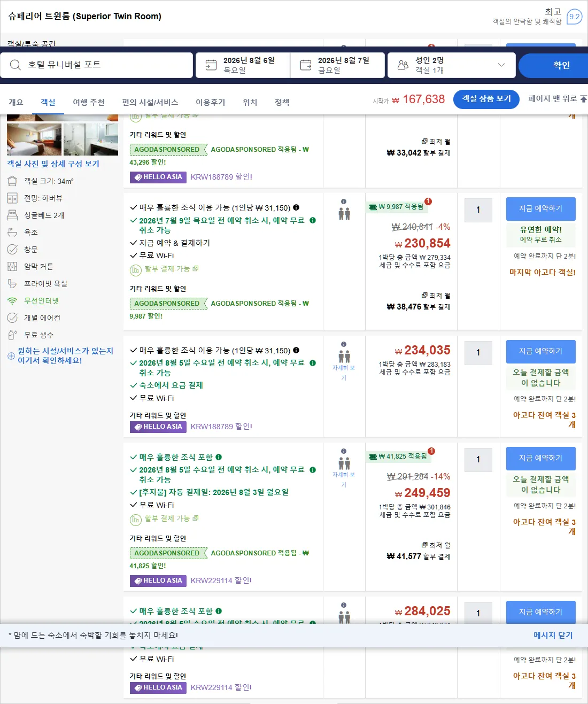Open the bedroom photo thumbnail
588x704 pixels.
(34, 140)
